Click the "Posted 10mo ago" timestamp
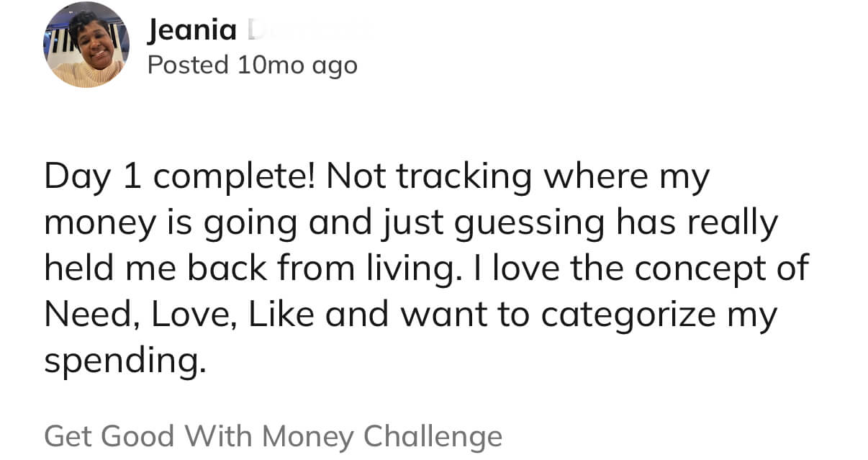 [x=252, y=66]
